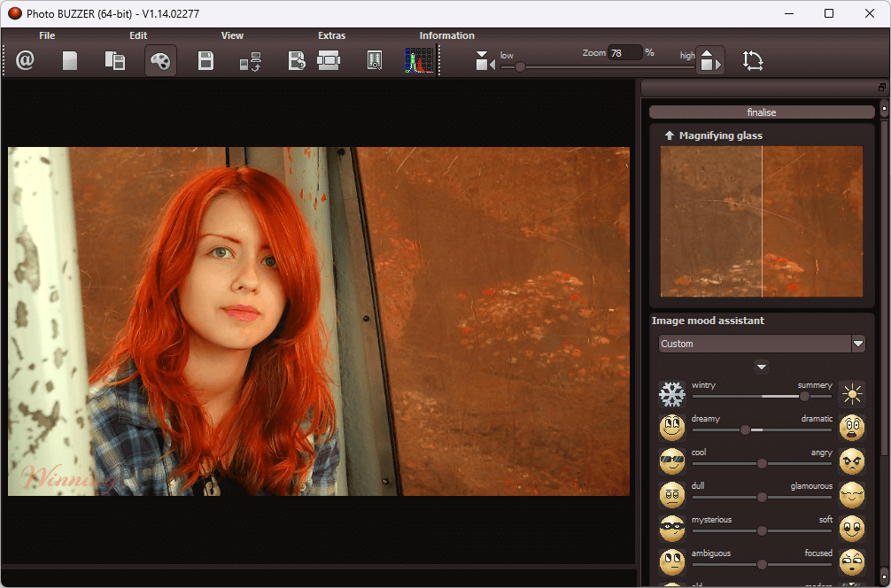The width and height of the screenshot is (891, 588).
Task: Open the Extras menu
Action: click(332, 35)
